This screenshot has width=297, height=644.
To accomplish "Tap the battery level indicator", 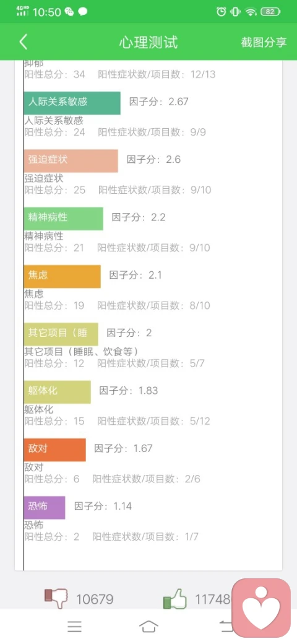I will [270, 12].
